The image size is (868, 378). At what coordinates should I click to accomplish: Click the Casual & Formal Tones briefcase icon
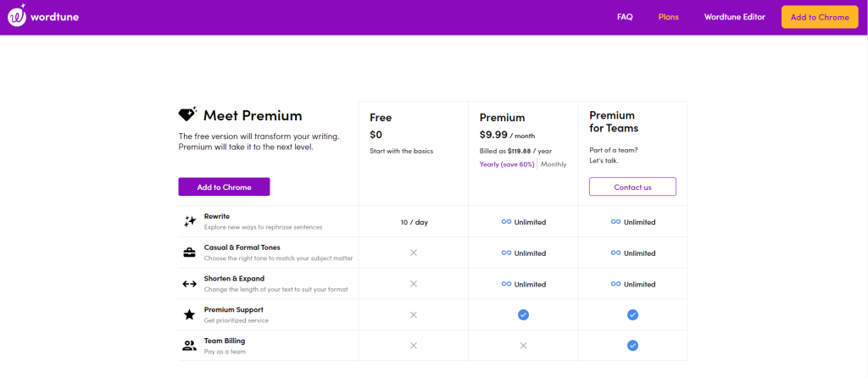pos(189,253)
